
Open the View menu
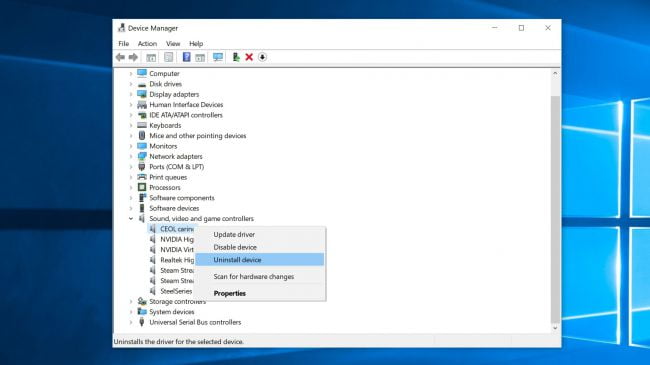click(x=173, y=44)
